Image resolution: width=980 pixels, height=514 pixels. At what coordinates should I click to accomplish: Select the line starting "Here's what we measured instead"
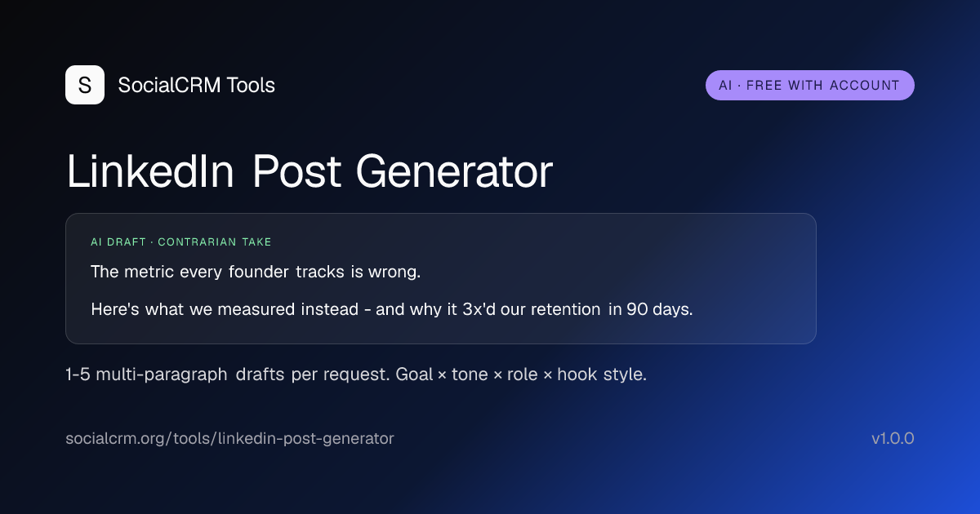click(392, 310)
